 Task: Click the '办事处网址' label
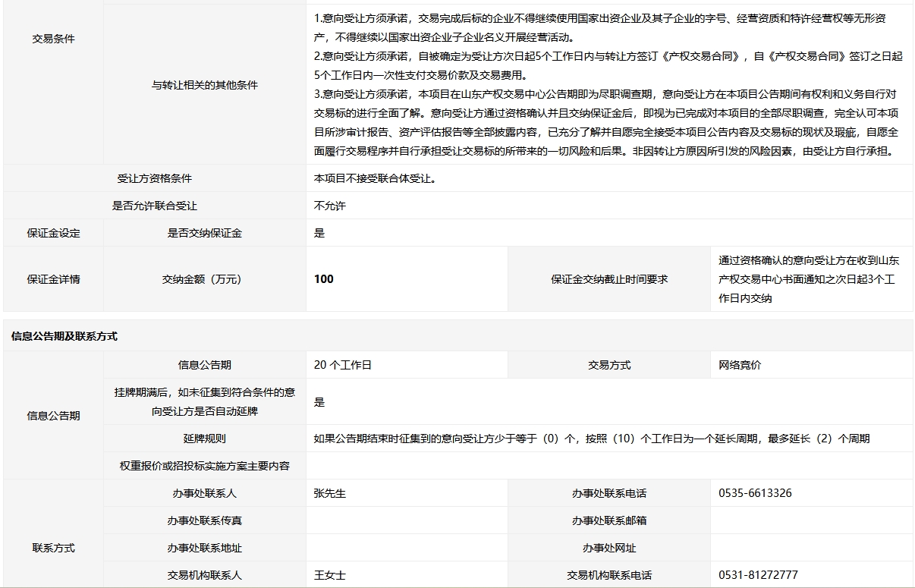[x=609, y=548]
